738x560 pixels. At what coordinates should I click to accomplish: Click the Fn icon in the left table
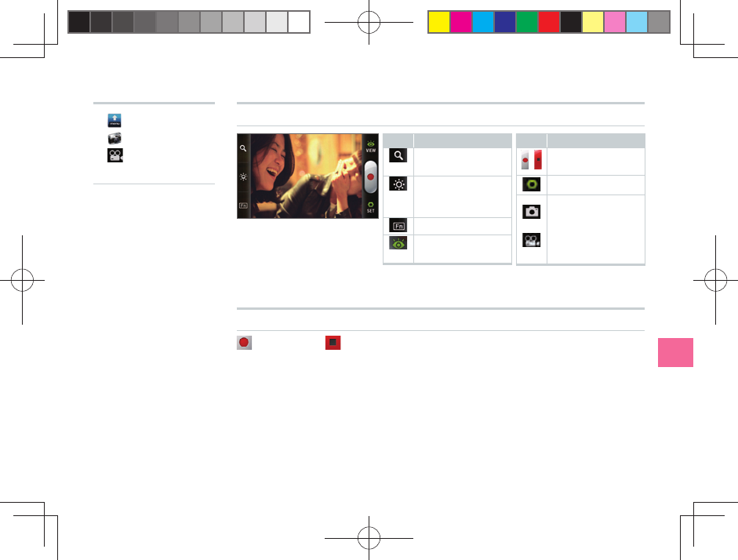[x=398, y=226]
